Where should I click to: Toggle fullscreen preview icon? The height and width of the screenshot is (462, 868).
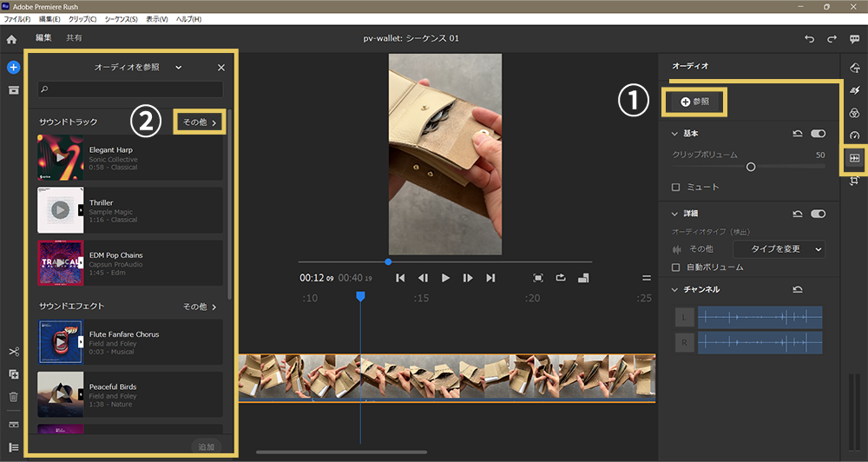coord(538,278)
